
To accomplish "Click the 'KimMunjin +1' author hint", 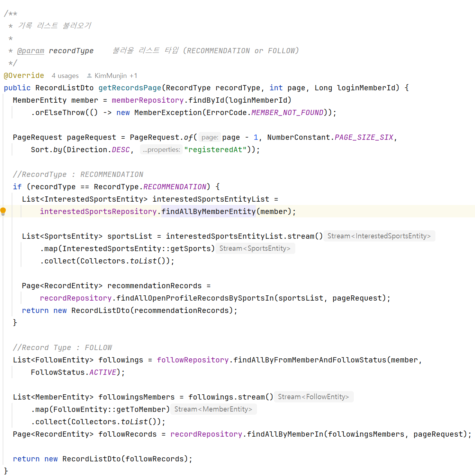I will [x=116, y=76].
